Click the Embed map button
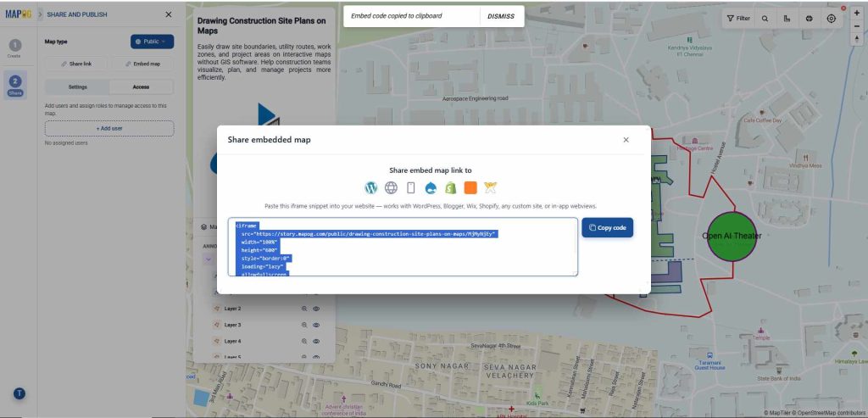Image resolution: width=868 pixels, height=418 pixels. pos(142,64)
